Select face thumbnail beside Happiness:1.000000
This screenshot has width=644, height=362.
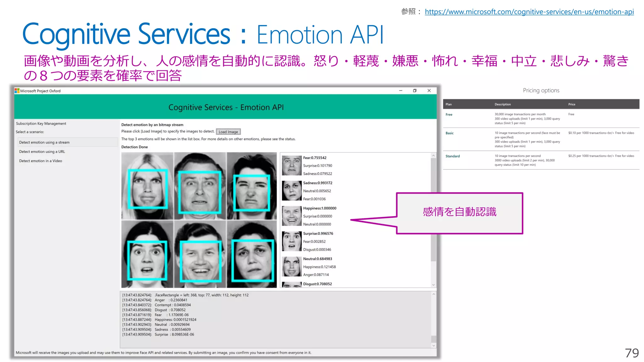(x=292, y=216)
